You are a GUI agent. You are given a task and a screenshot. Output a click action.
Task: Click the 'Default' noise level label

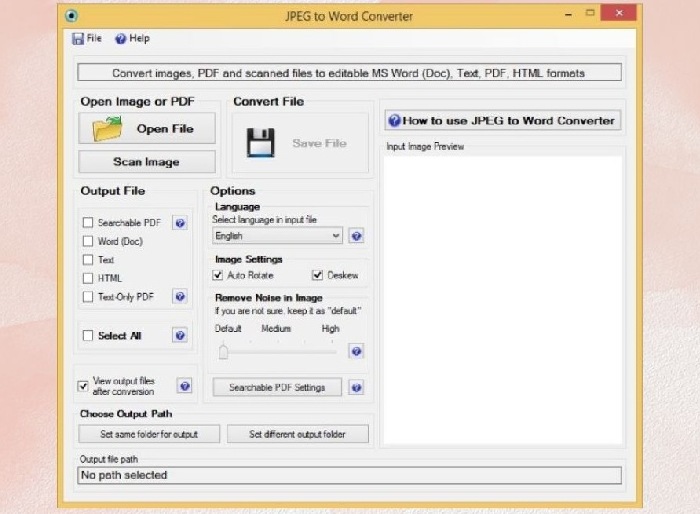click(x=228, y=329)
